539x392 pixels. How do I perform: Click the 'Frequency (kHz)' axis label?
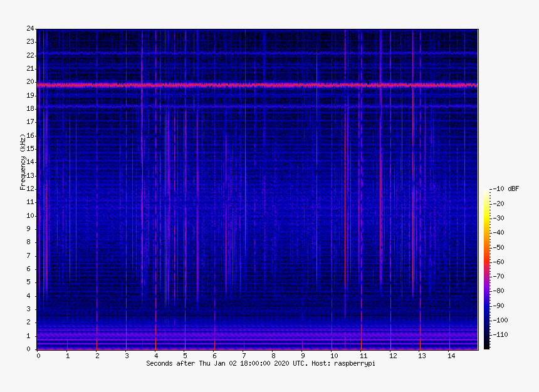pyautogui.click(x=23, y=162)
